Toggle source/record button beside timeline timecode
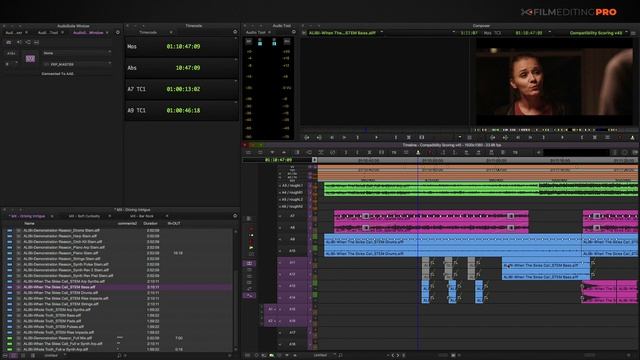The width and height of the screenshot is (640, 360). (314, 160)
